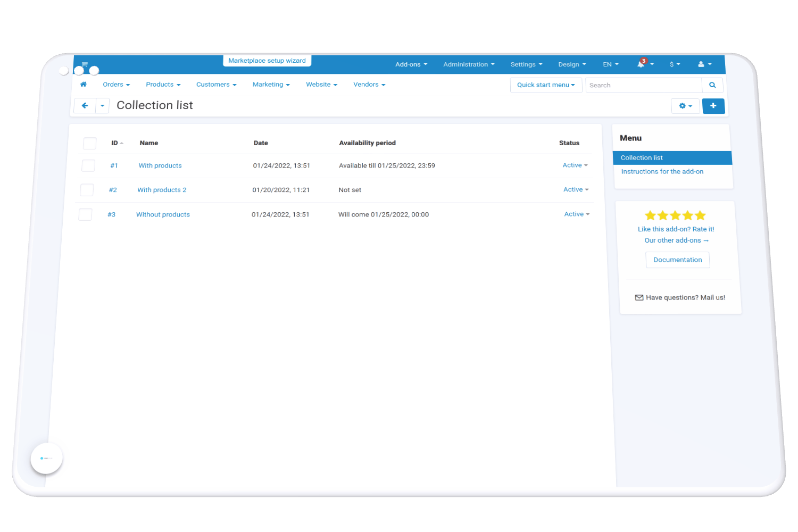The image size is (798, 532).
Task: Click the back arrow button
Action: [85, 105]
